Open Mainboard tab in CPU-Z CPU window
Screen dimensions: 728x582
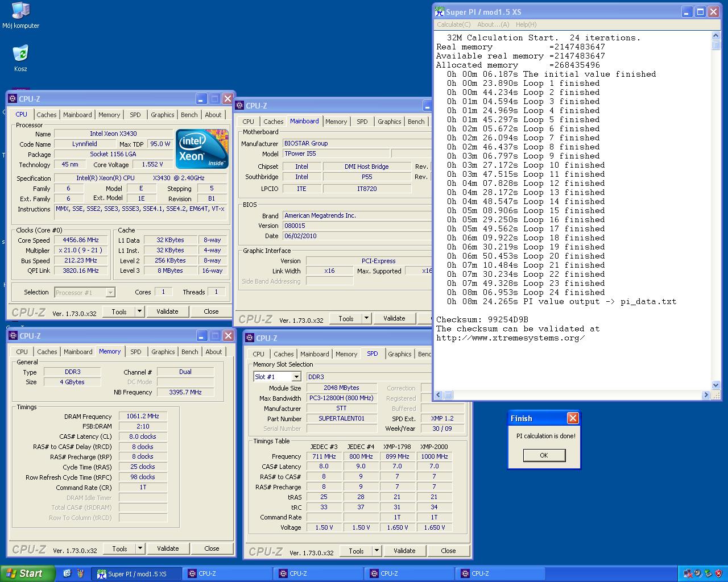pos(77,115)
